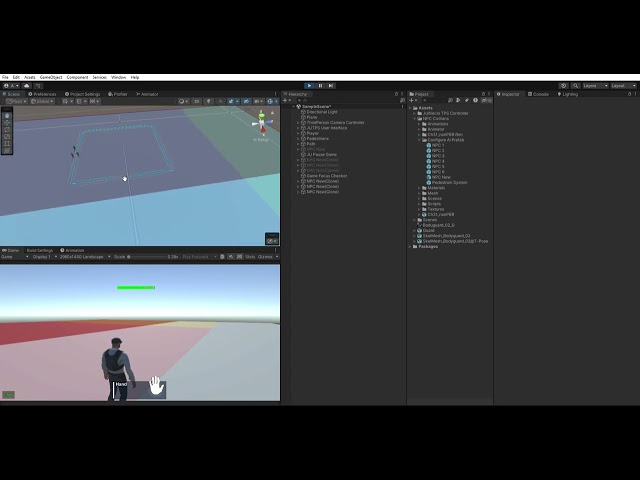Open the Unity account dropdown

(x=11, y=86)
